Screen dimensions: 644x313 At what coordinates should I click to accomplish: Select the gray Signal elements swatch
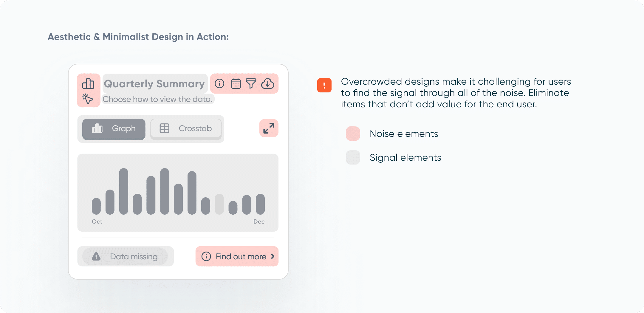coord(353,157)
